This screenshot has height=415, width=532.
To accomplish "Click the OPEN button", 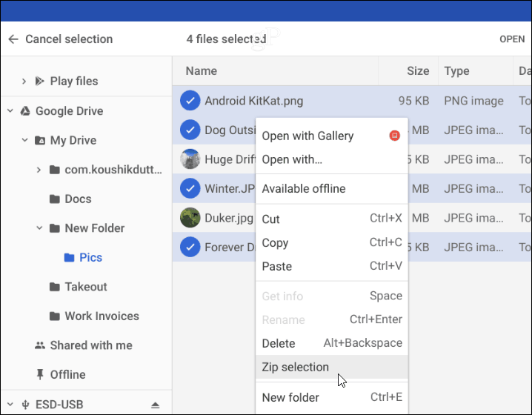I will (512, 39).
